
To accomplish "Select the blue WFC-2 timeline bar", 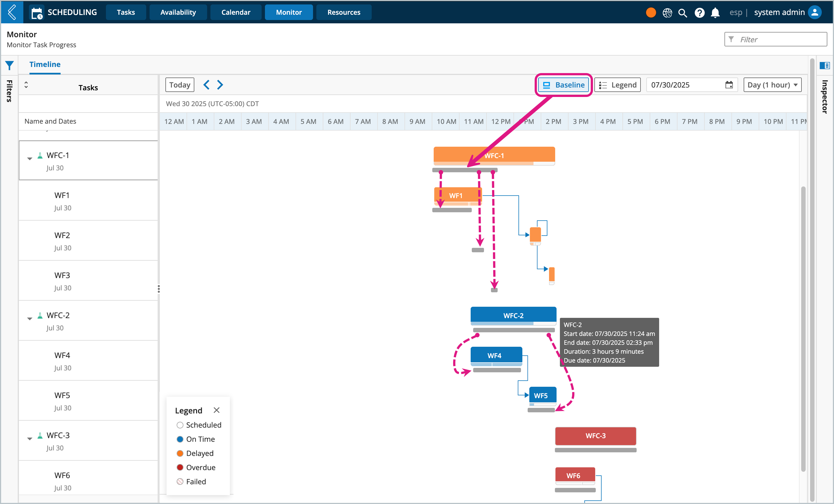I will click(513, 316).
